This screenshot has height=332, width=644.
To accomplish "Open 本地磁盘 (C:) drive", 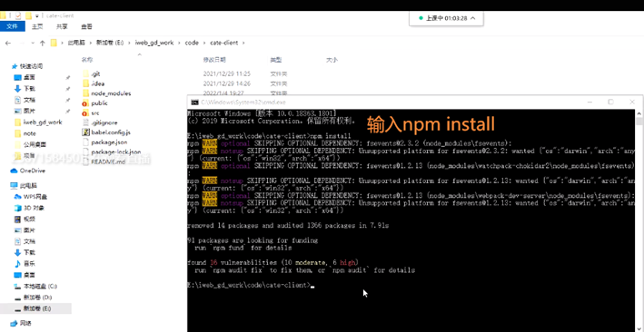I will pyautogui.click(x=40, y=286).
